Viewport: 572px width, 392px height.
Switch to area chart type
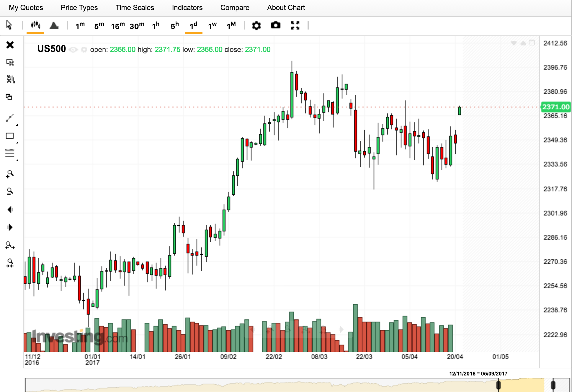point(54,25)
